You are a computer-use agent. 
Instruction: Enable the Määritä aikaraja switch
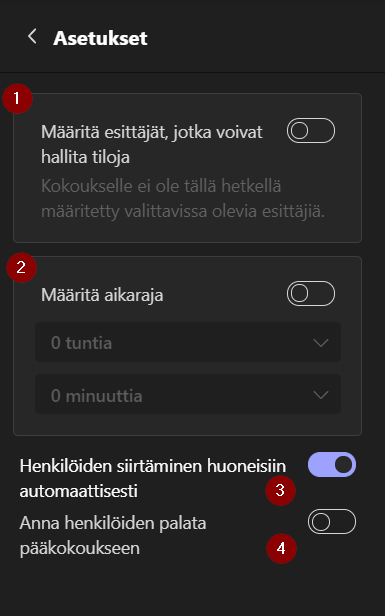coord(311,293)
